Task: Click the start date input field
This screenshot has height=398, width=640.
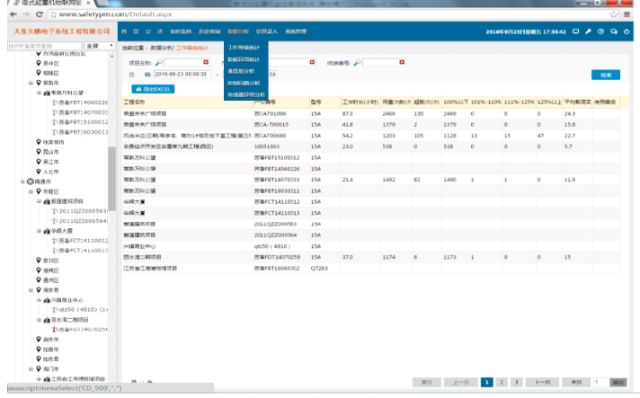Action: tap(182, 74)
